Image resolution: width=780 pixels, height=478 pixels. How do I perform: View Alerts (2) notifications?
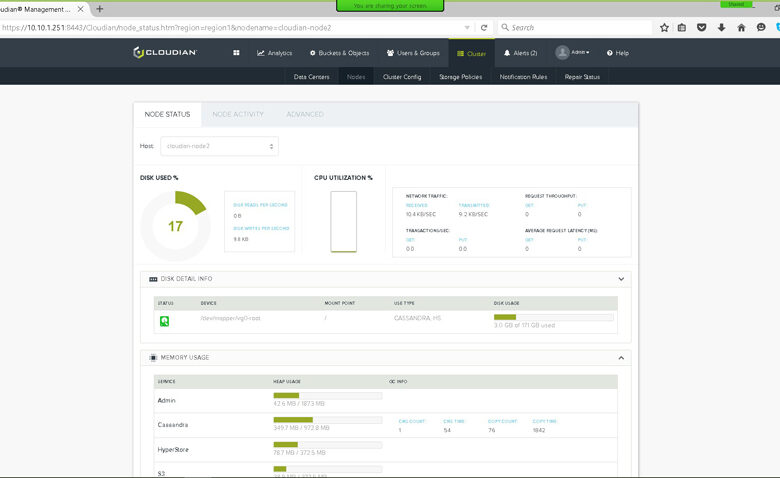click(520, 53)
